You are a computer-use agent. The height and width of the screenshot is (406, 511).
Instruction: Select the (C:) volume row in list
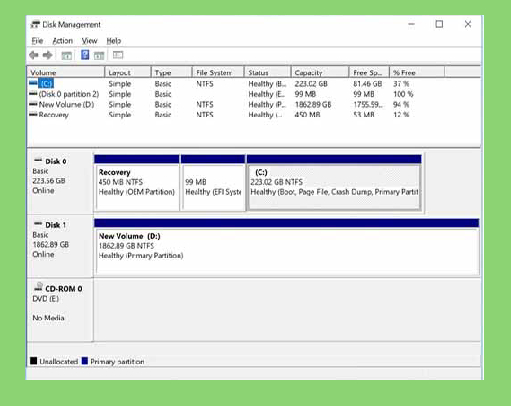[x=254, y=83]
